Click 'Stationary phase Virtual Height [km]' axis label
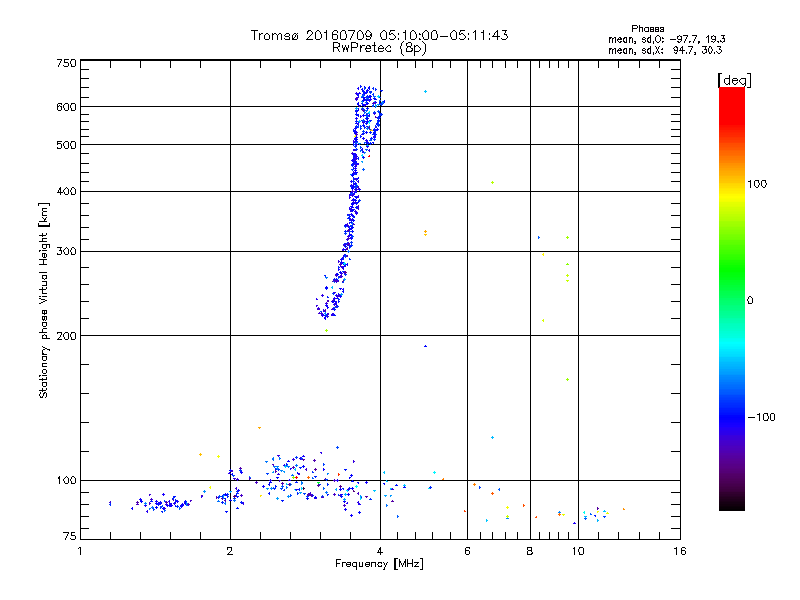 tap(43, 301)
